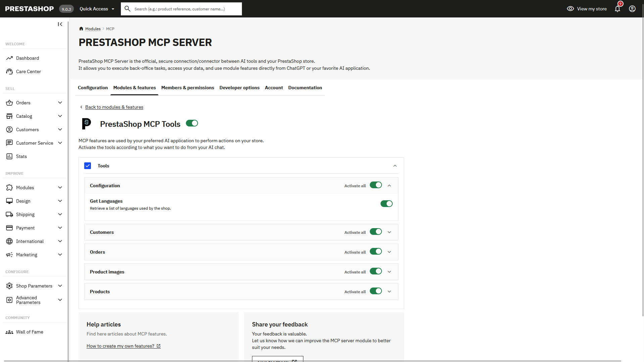Expand the Products tools group

(389, 292)
